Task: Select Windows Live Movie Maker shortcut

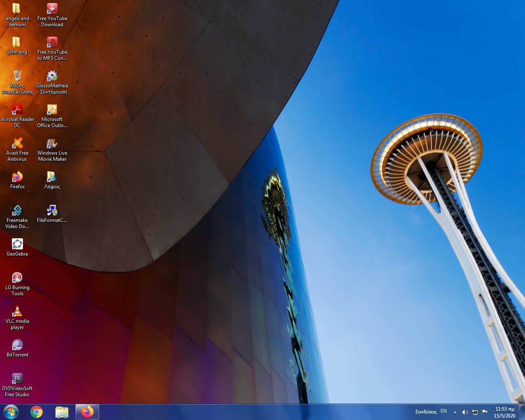Action: 52,149
